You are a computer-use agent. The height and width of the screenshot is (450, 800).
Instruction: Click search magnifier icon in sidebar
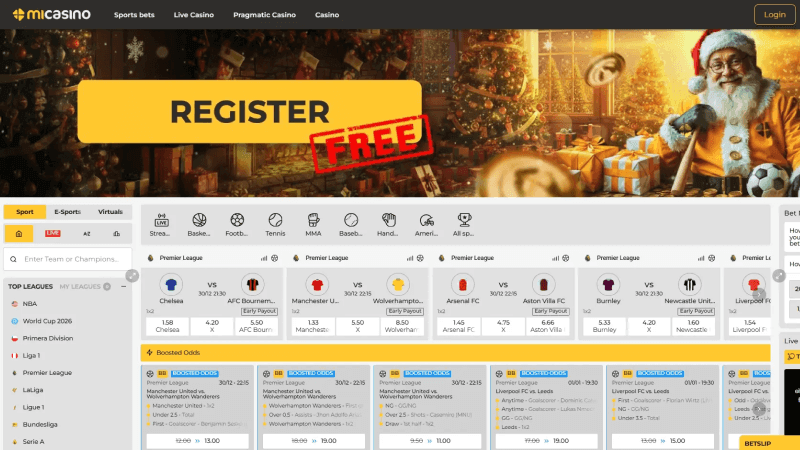[x=14, y=259]
